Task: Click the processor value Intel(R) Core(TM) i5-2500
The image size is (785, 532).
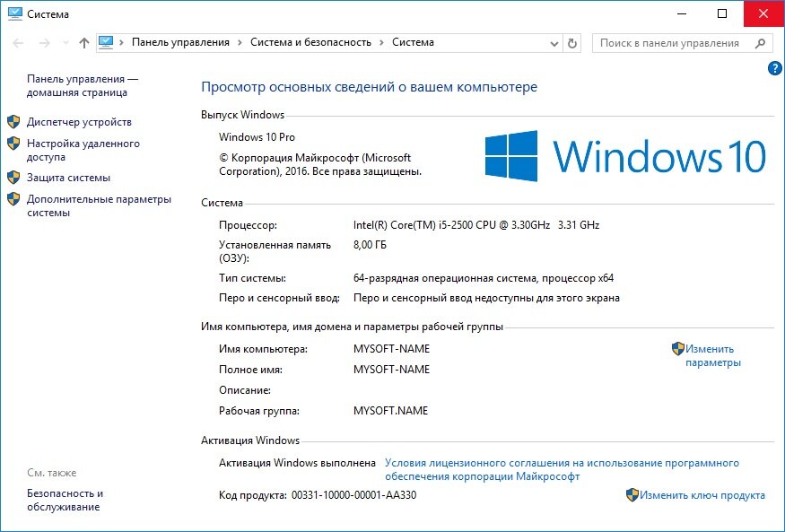Action: click(x=476, y=225)
